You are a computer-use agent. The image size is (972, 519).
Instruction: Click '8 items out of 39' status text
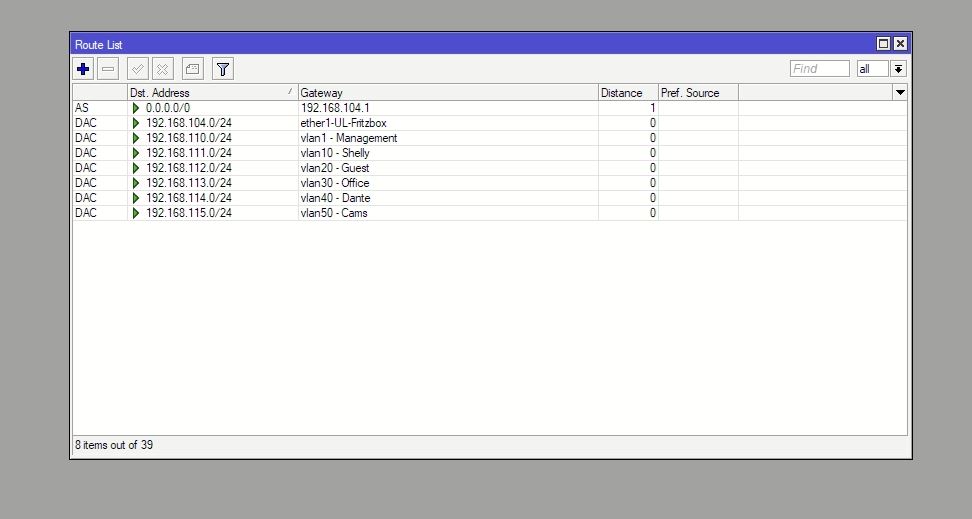pyautogui.click(x=114, y=445)
